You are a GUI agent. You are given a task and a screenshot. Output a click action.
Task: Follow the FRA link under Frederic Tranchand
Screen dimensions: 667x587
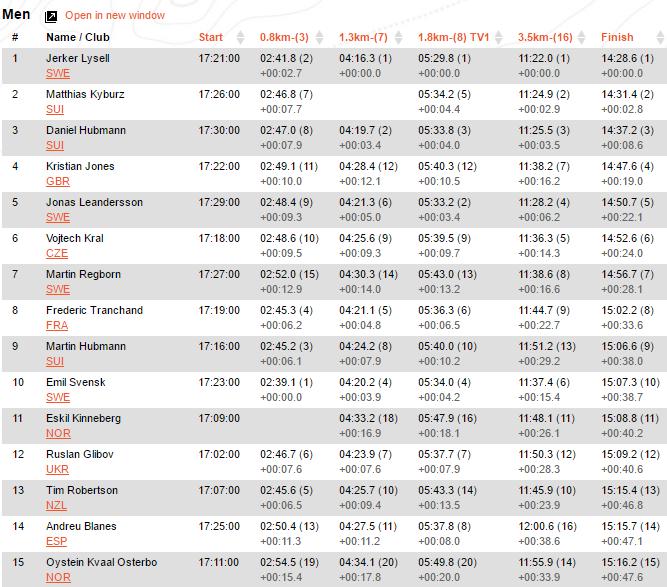pos(57,325)
